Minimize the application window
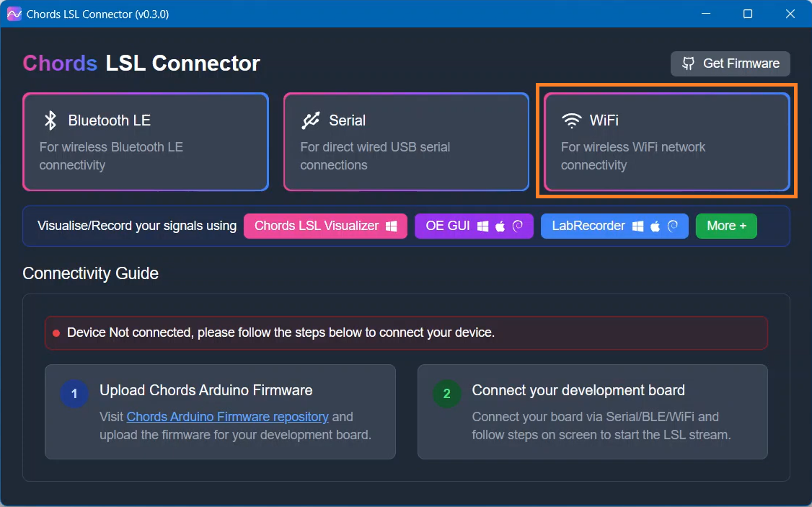812x507 pixels. point(707,14)
